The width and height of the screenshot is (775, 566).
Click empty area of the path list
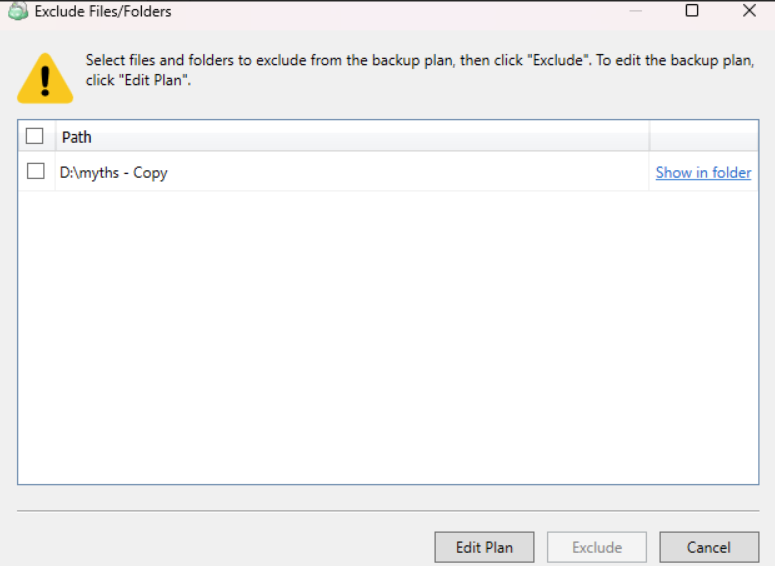[388, 336]
